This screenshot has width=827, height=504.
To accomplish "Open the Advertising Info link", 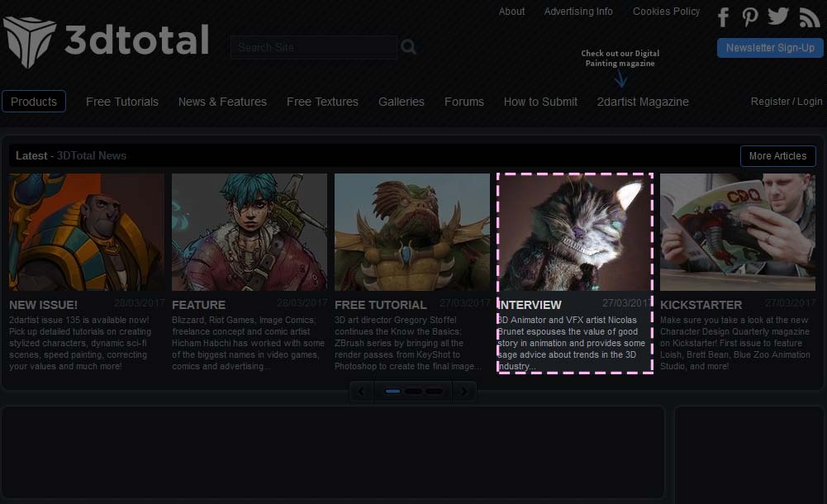I will coord(578,11).
